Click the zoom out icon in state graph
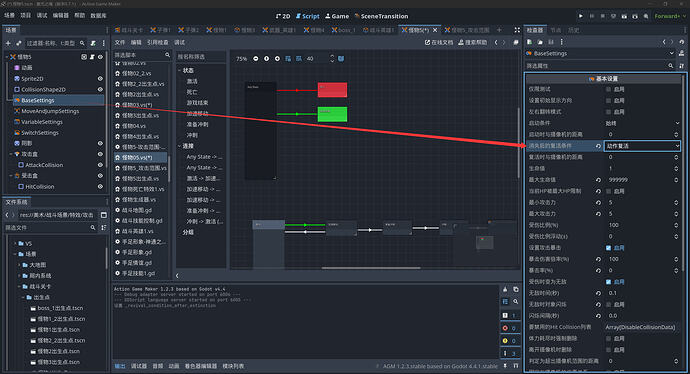Screen dimensions: 690x374 click(256, 59)
